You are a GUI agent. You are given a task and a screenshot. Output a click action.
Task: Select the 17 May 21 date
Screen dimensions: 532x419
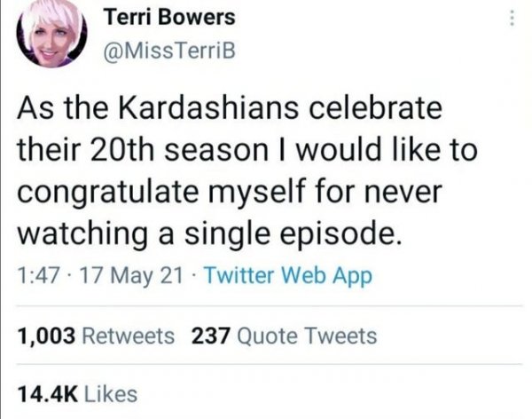point(115,276)
